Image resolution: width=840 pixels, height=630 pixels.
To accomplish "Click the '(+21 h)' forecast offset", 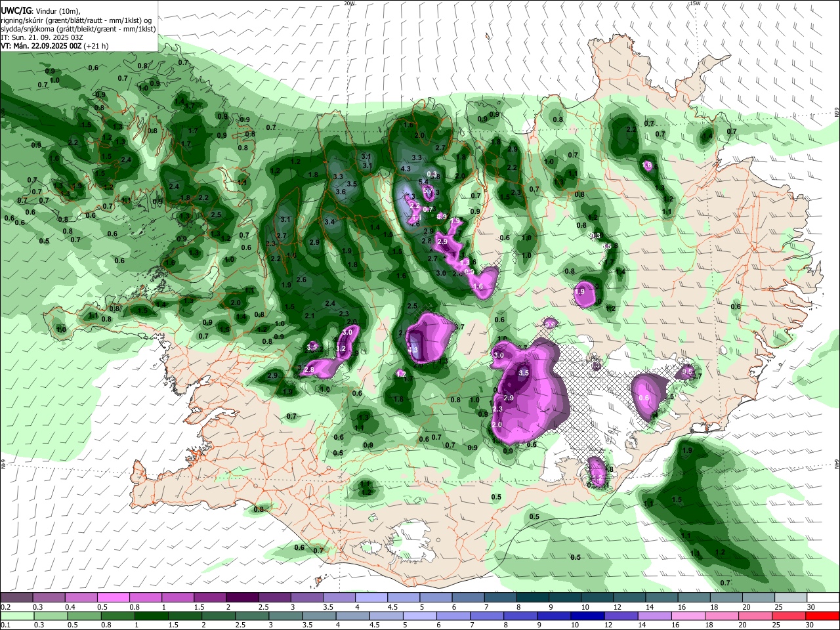I will (x=96, y=46).
